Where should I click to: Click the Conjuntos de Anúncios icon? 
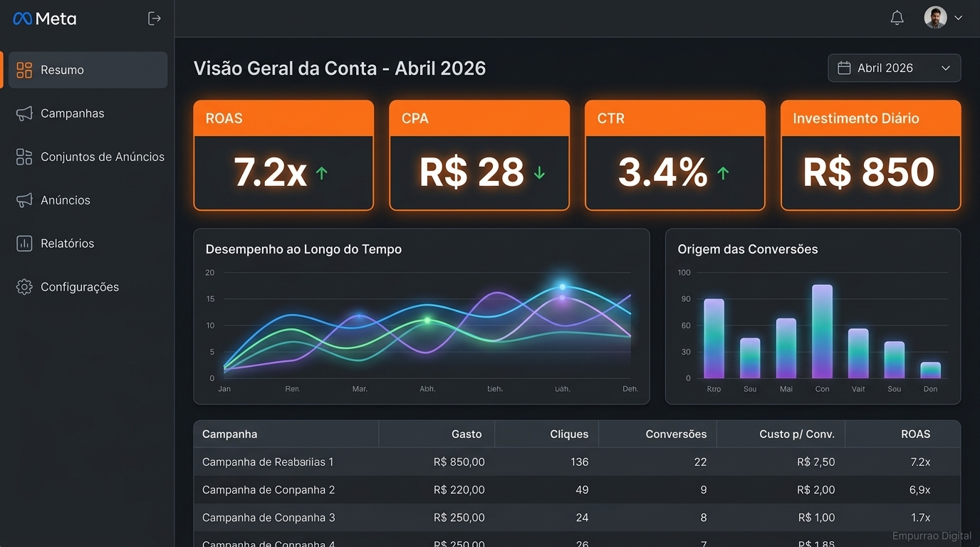point(24,157)
